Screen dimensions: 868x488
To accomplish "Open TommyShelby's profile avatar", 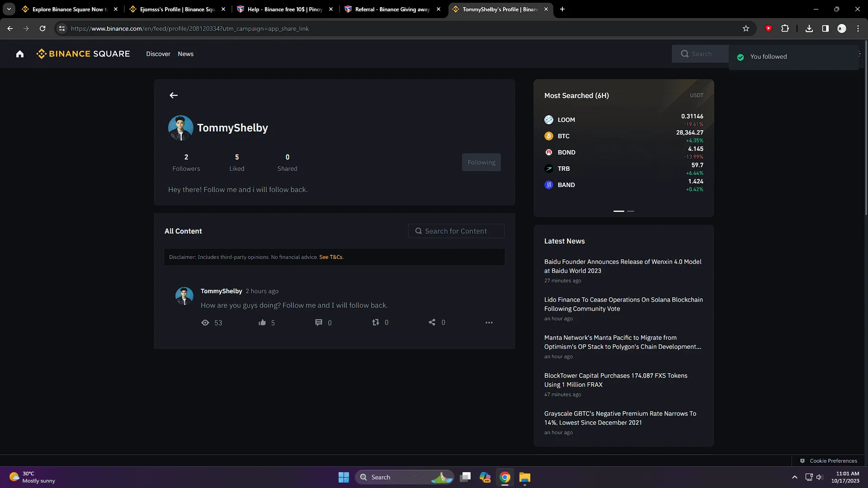I will click(x=181, y=128).
